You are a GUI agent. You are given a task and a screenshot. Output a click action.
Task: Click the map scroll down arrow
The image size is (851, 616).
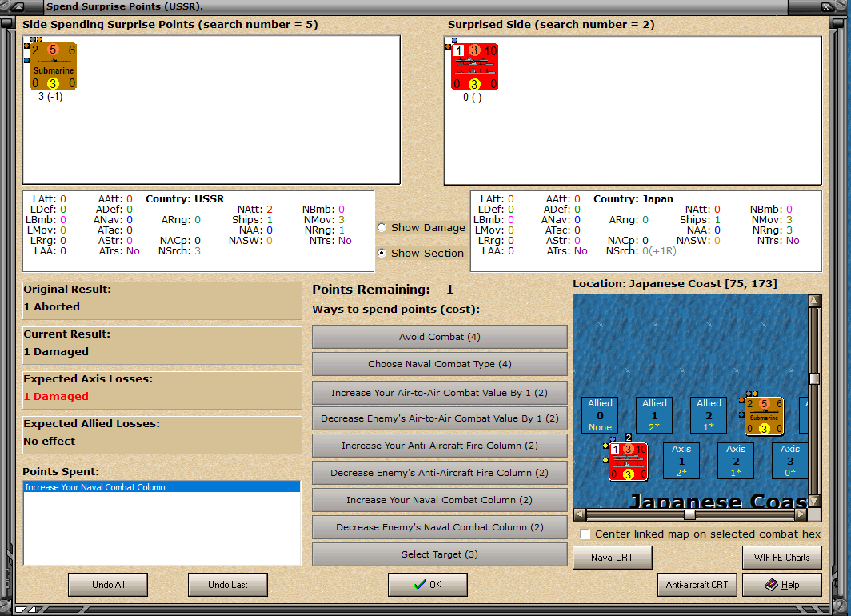click(814, 500)
